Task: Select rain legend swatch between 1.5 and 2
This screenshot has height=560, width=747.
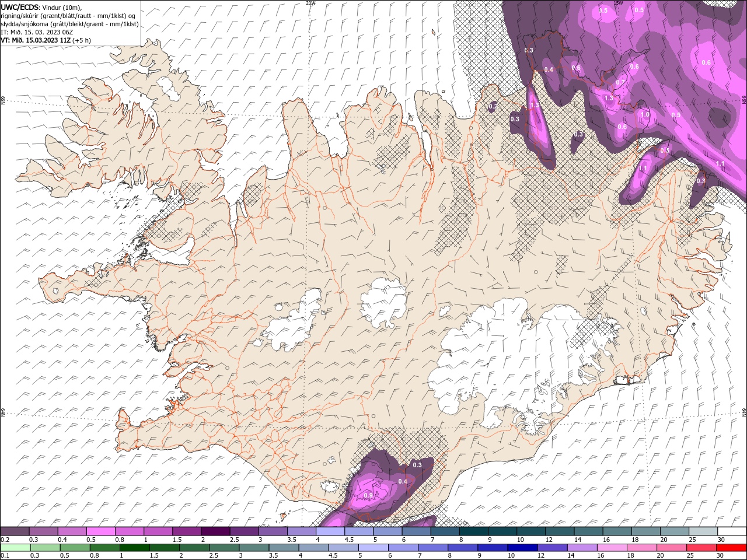Action: point(165,548)
